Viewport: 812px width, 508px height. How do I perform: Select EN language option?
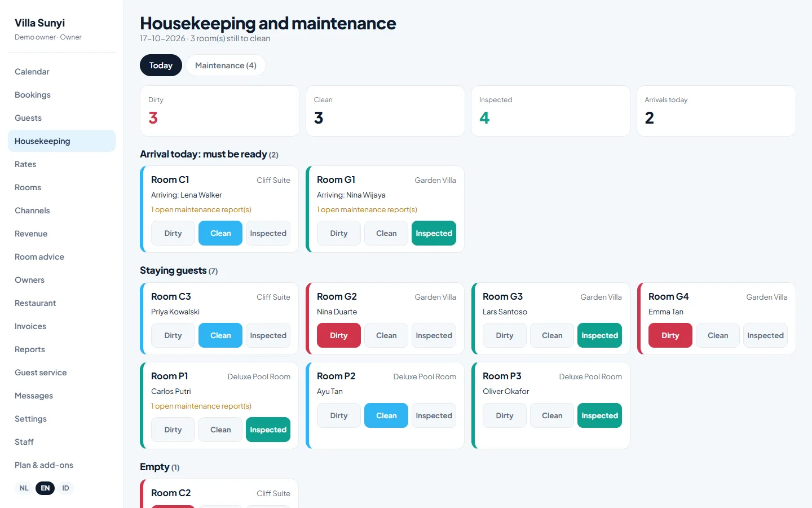click(x=45, y=488)
